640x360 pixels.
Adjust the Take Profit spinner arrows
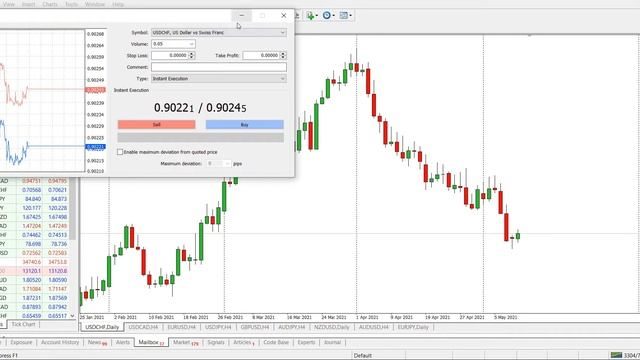283,56
